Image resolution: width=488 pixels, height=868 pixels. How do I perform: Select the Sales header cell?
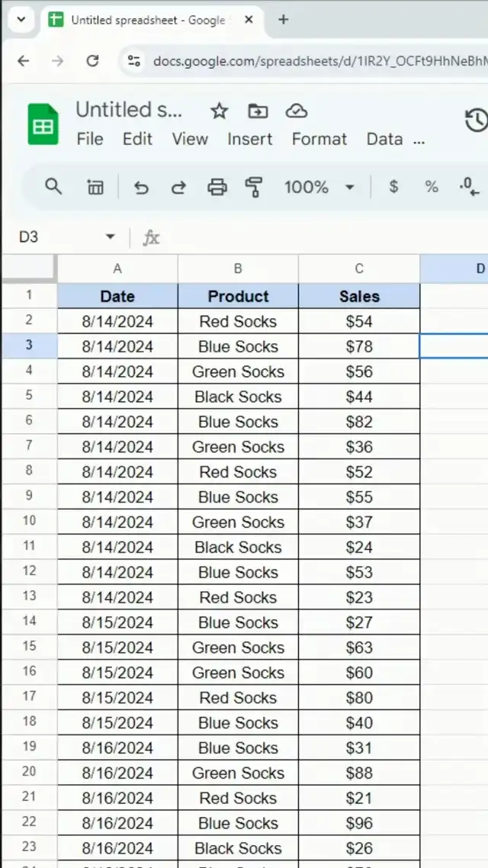tap(359, 296)
